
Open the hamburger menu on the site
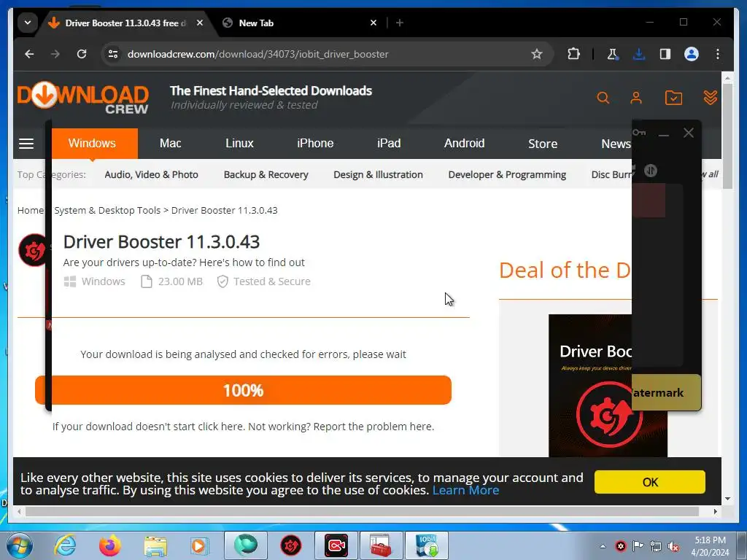(26, 144)
